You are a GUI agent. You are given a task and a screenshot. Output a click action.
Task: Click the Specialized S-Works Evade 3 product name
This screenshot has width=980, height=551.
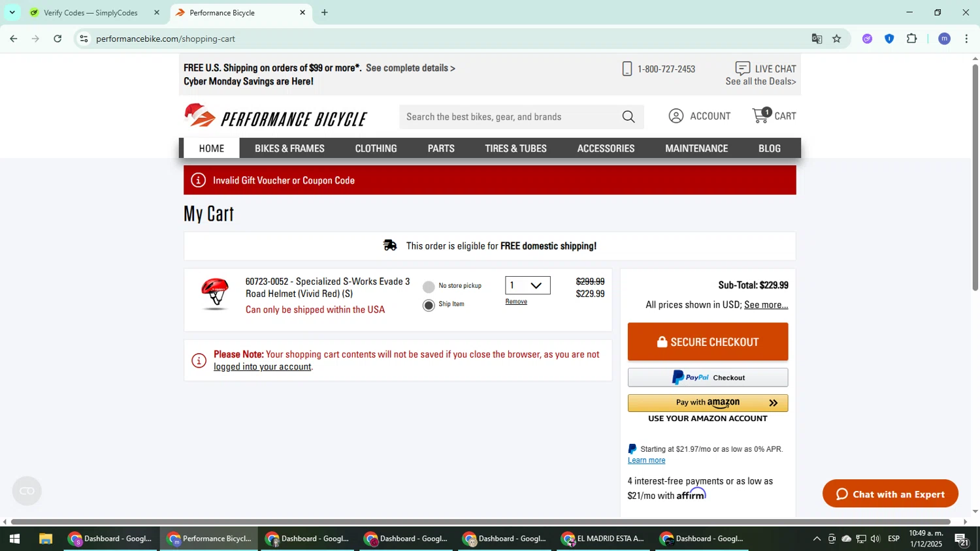pyautogui.click(x=327, y=287)
